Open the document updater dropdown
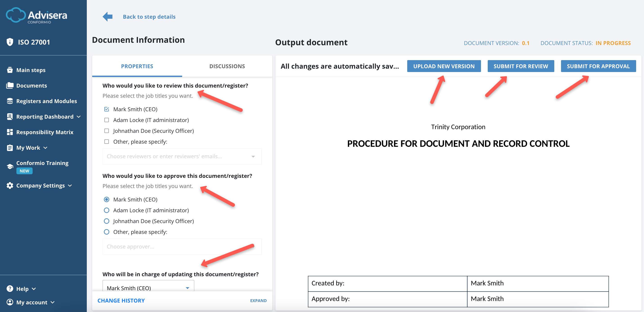 click(x=187, y=288)
